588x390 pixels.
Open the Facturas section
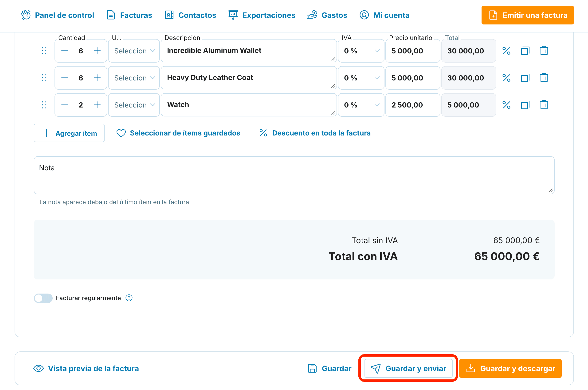coord(129,15)
